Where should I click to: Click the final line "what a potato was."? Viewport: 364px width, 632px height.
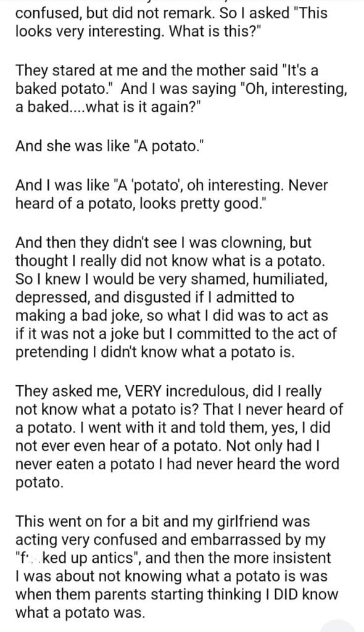[x=80, y=613]
